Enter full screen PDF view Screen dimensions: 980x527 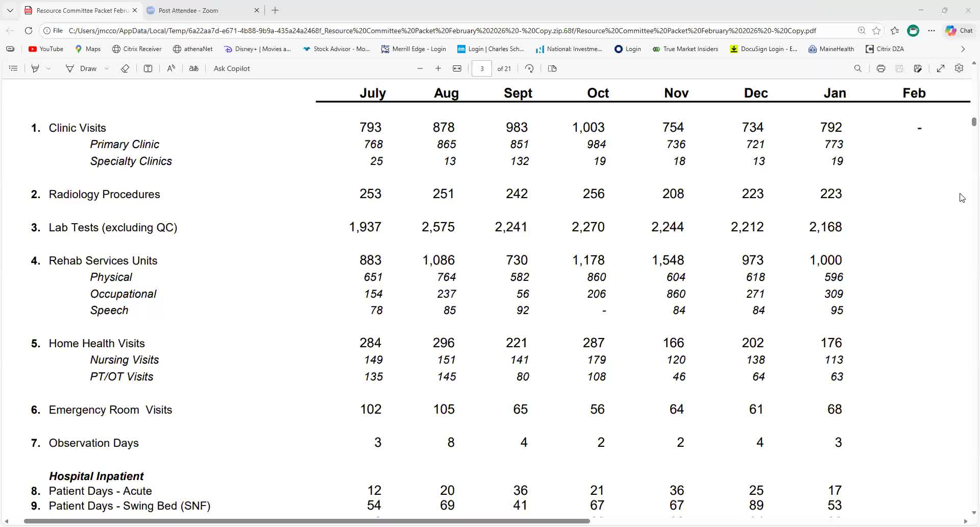[940, 68]
